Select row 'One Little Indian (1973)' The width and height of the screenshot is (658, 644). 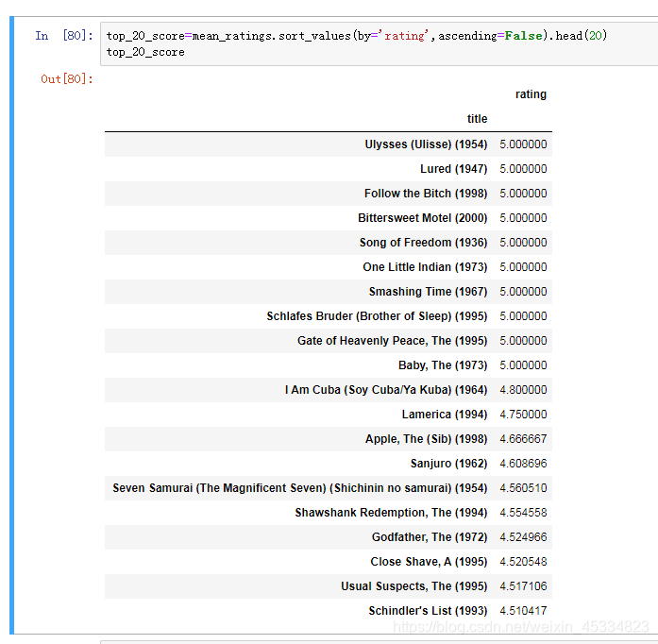[x=329, y=267]
